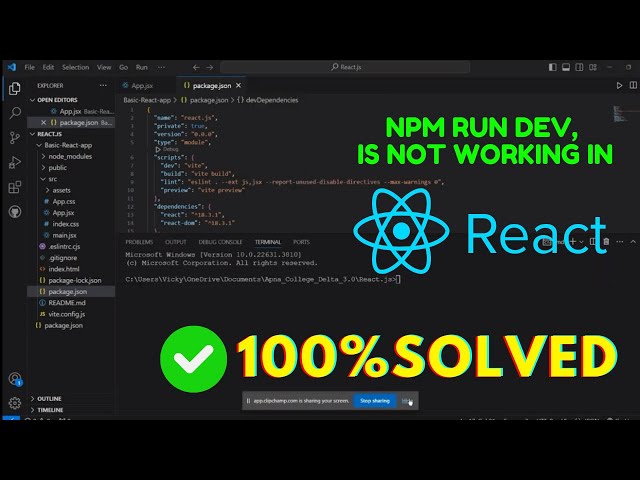
Task: Click the Run file play icon
Action: point(619,85)
